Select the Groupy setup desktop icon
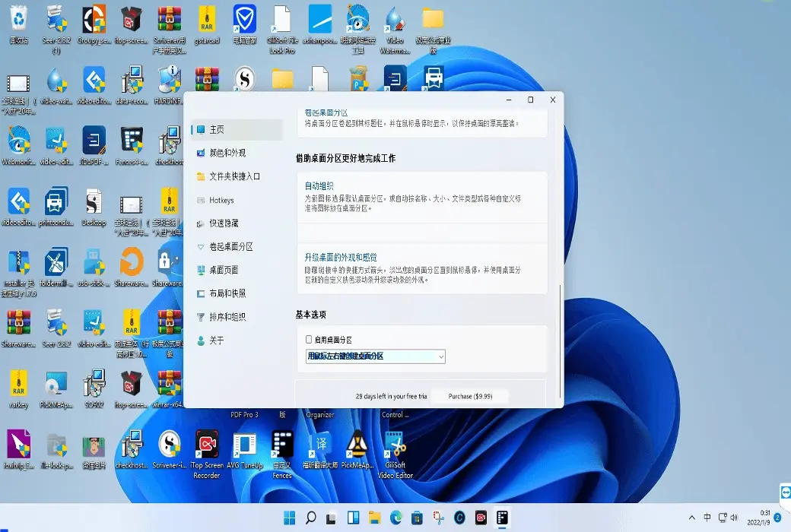The height and width of the screenshot is (532, 791). click(94, 25)
